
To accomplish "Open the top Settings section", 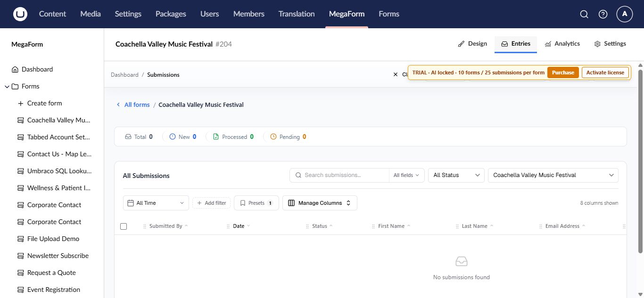I will [x=128, y=14].
